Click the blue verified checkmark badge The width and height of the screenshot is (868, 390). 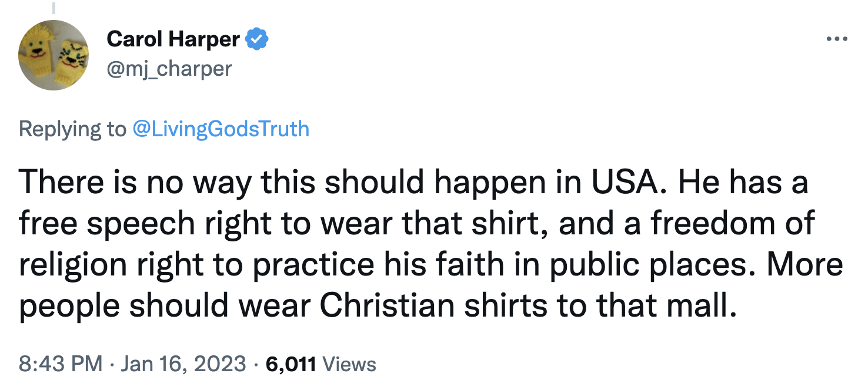point(257,39)
